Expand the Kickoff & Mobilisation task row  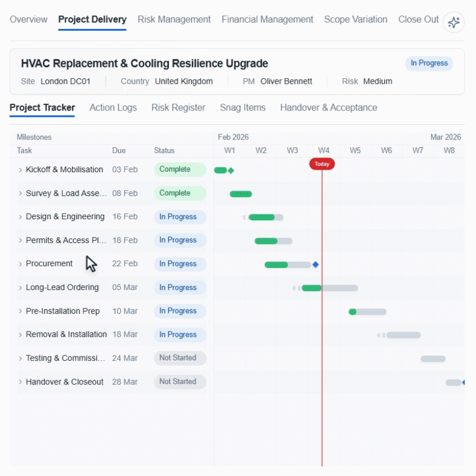[x=20, y=170]
